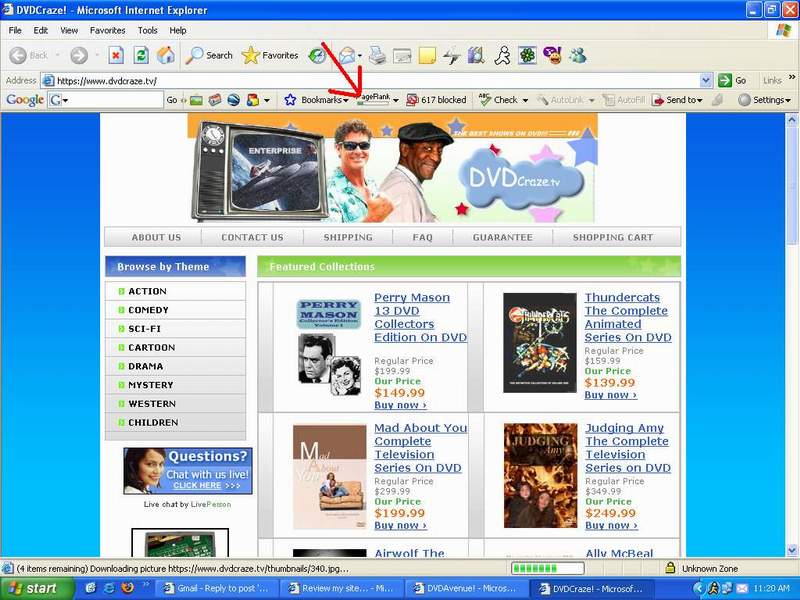Click the Stop loading red X icon

116,55
